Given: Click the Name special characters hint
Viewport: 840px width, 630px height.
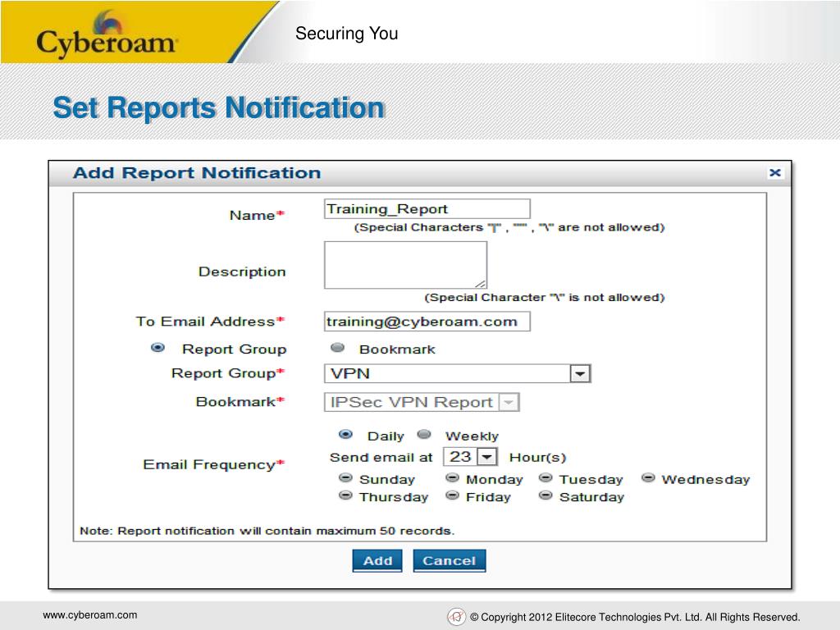Looking at the screenshot, I should [509, 227].
